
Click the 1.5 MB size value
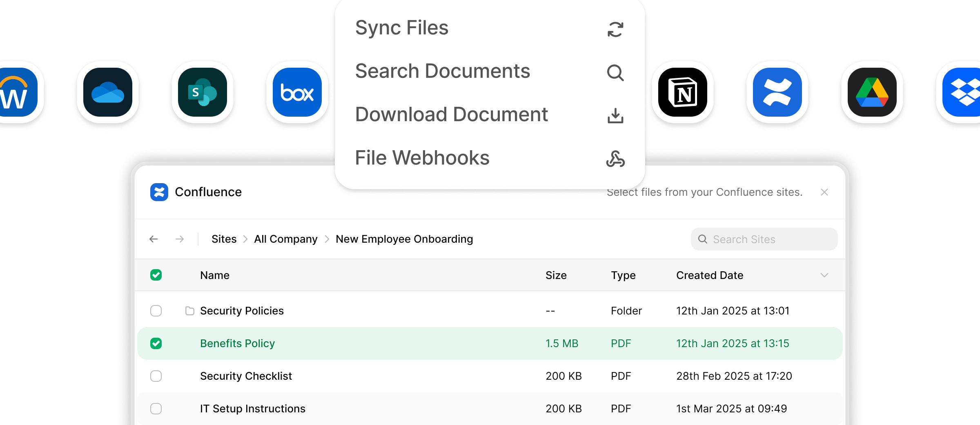pyautogui.click(x=562, y=343)
